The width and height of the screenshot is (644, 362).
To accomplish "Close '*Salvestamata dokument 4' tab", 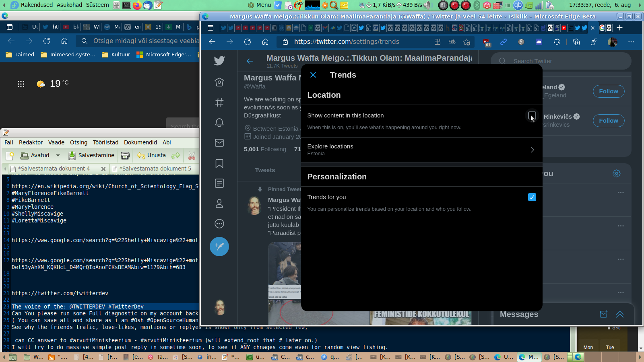I will (x=103, y=169).
